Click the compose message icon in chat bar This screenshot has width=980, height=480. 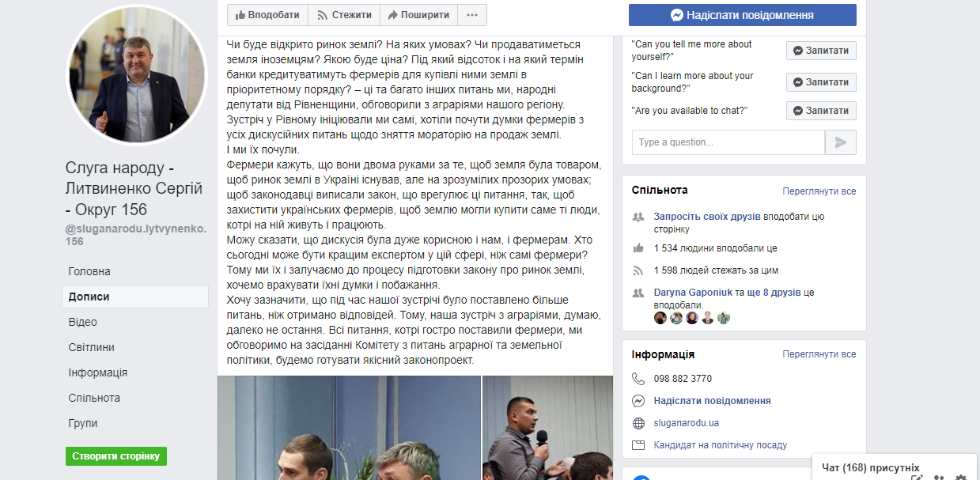click(917, 478)
